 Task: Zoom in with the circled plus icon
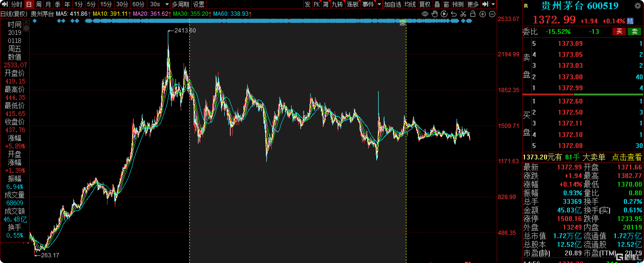482,14
